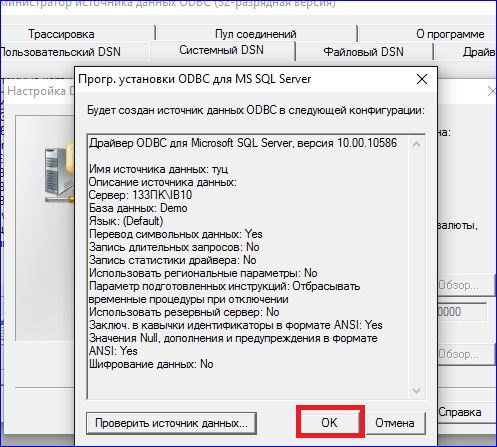
Task: Close the ODBC MS SQL Server setup dialog
Action: click(422, 79)
